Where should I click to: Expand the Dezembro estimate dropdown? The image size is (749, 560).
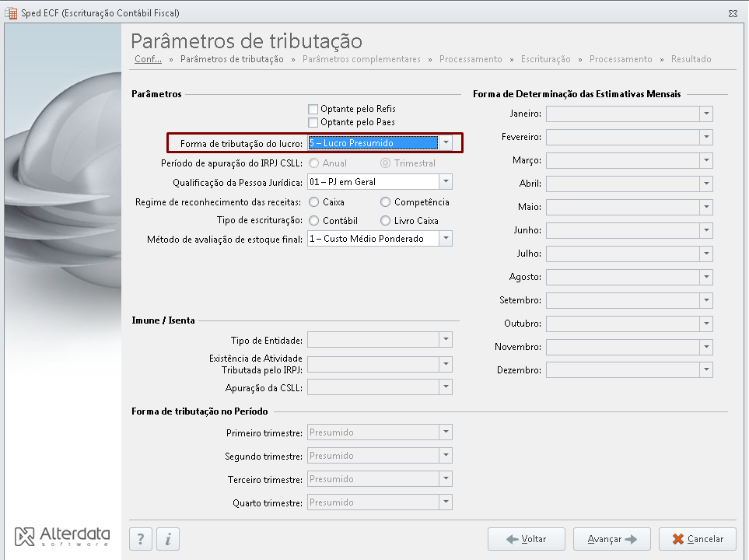click(x=706, y=369)
